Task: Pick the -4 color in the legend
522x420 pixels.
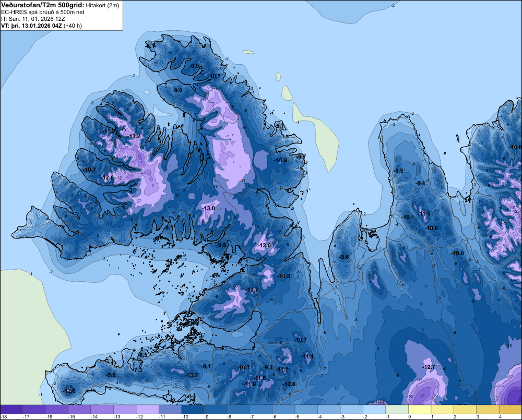Action: pyautogui.click(x=328, y=410)
